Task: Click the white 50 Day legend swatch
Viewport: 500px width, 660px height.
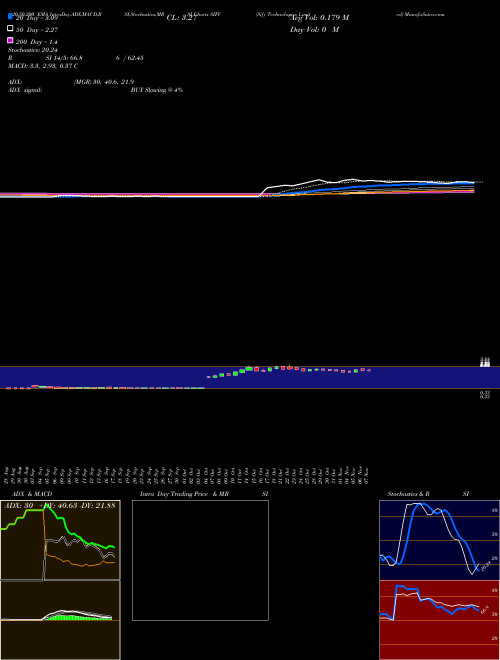Action: click(x=10, y=28)
